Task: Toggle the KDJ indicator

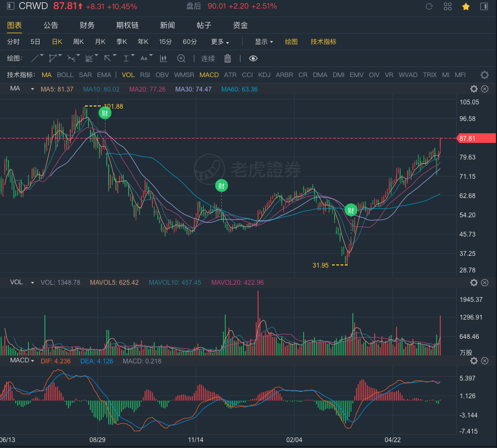Action: click(265, 75)
